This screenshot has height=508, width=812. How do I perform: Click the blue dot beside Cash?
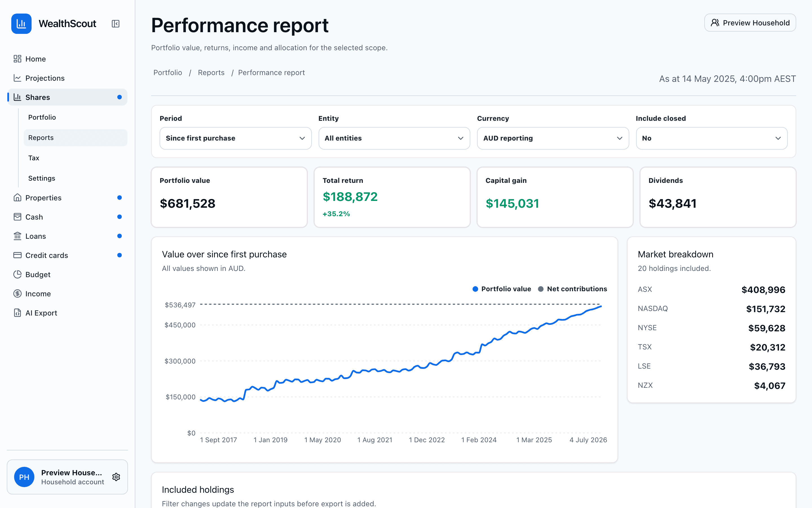click(120, 217)
